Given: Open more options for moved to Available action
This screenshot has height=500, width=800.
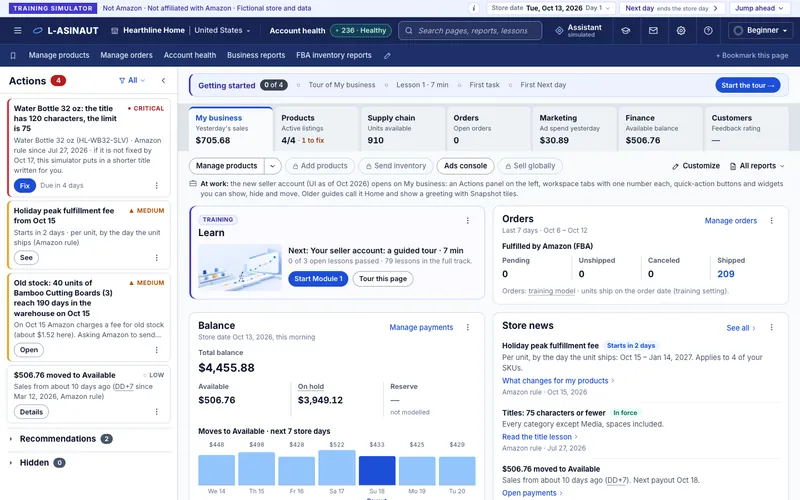Looking at the screenshot, I should pos(157,412).
